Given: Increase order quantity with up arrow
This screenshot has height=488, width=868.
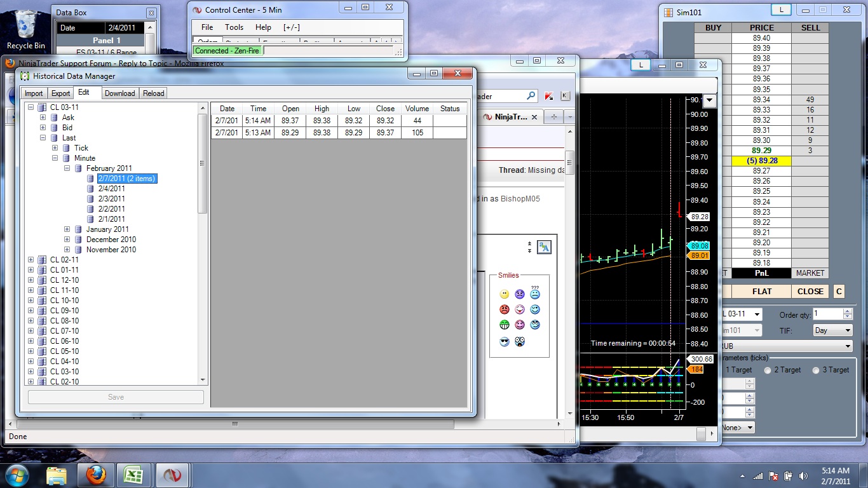Looking at the screenshot, I should coord(847,311).
